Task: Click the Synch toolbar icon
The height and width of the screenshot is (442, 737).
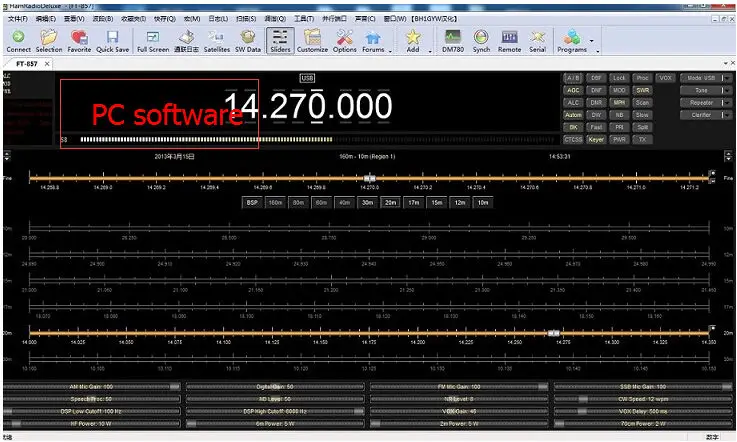Action: coord(481,41)
